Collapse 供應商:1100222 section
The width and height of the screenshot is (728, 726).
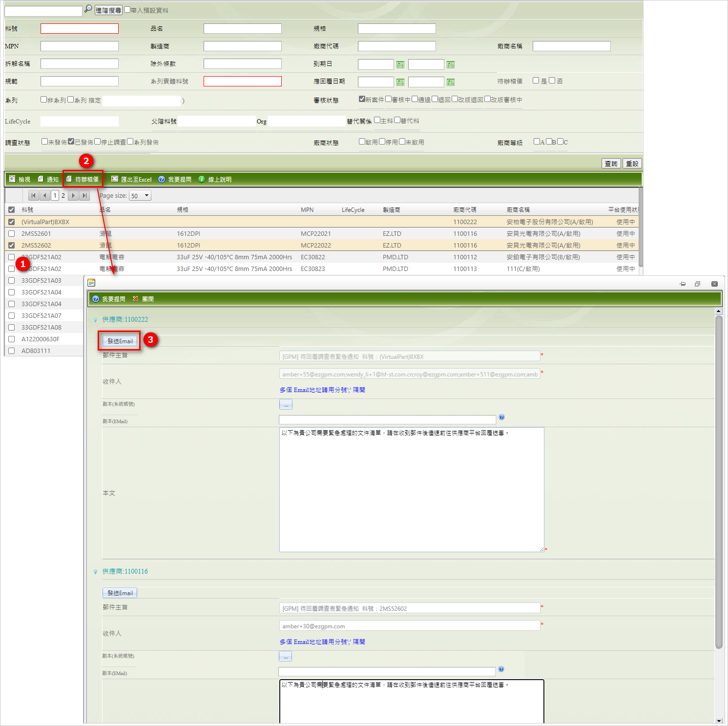coord(95,320)
